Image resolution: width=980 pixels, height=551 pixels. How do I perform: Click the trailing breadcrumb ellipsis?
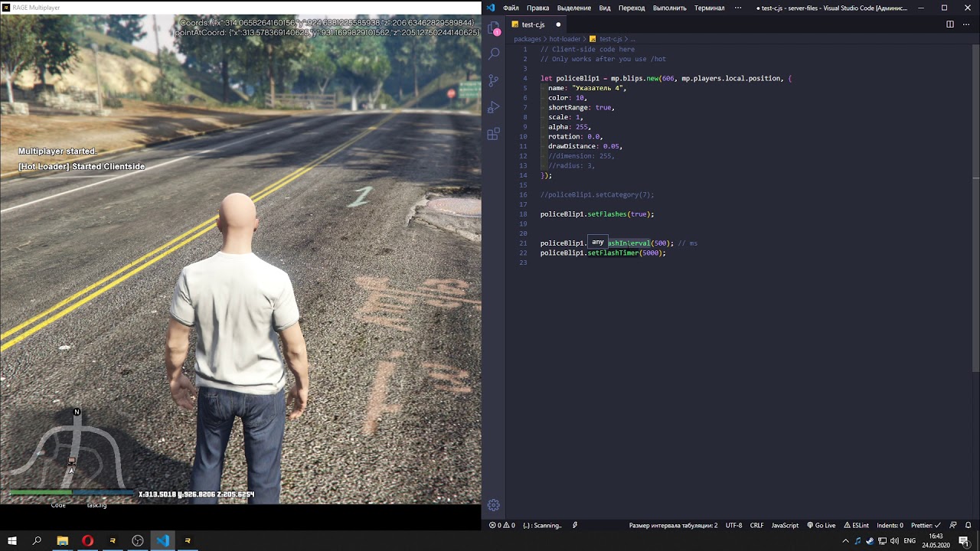632,38
